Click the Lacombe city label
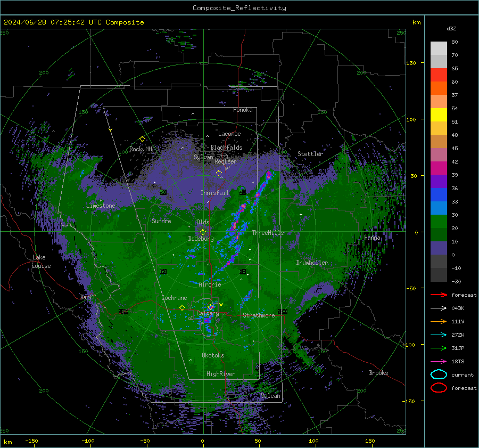 click(229, 134)
